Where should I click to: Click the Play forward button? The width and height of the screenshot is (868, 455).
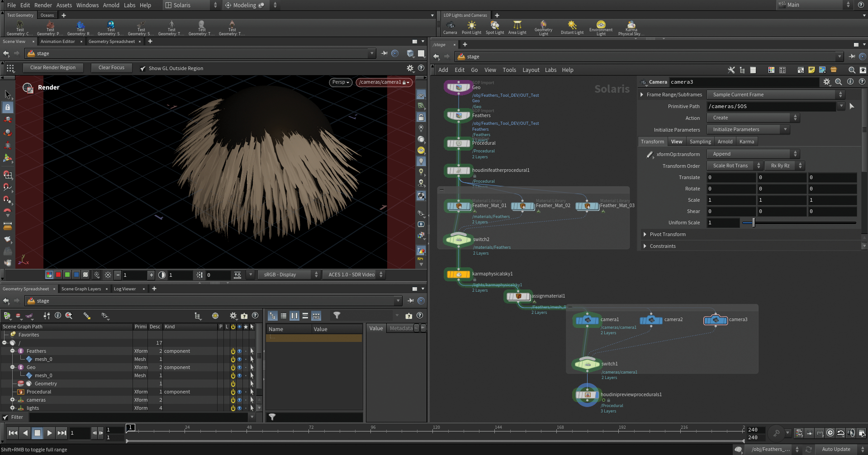click(50, 433)
